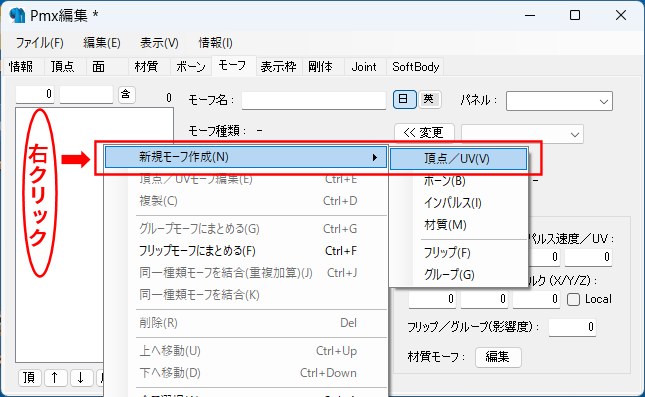Click the フリップ／グループ(影響度) value field
The height and width of the screenshot is (397, 645).
coord(572,327)
